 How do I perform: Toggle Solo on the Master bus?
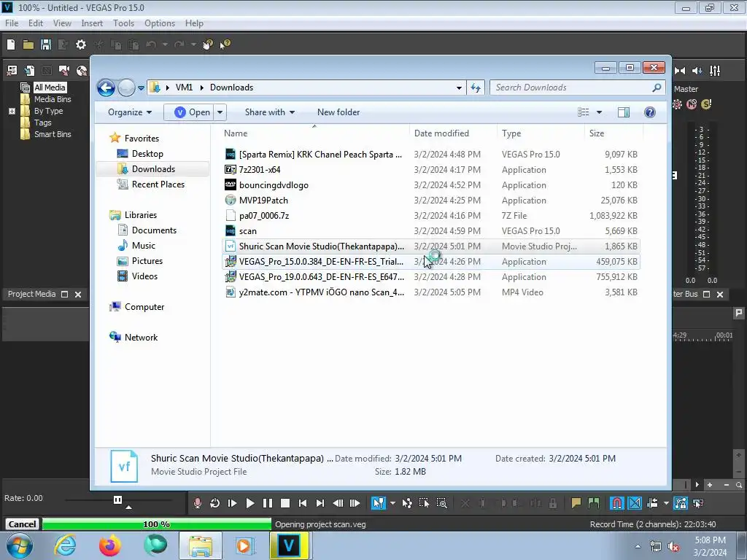[x=706, y=104]
